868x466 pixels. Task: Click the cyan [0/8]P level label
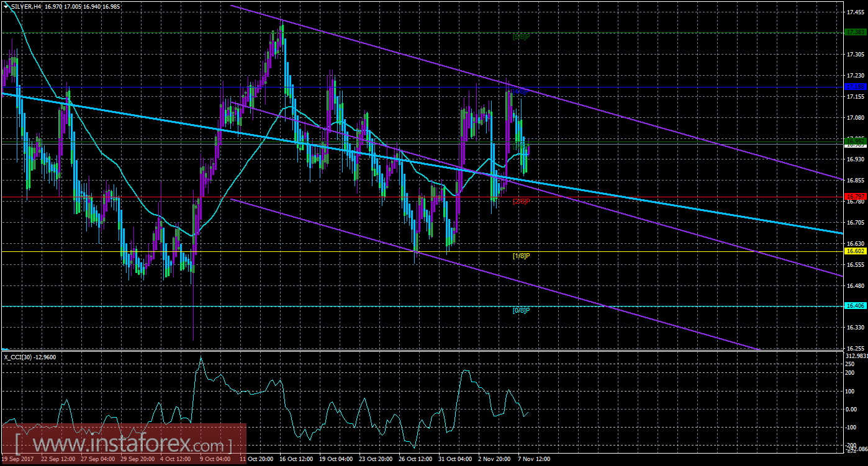[x=522, y=310]
